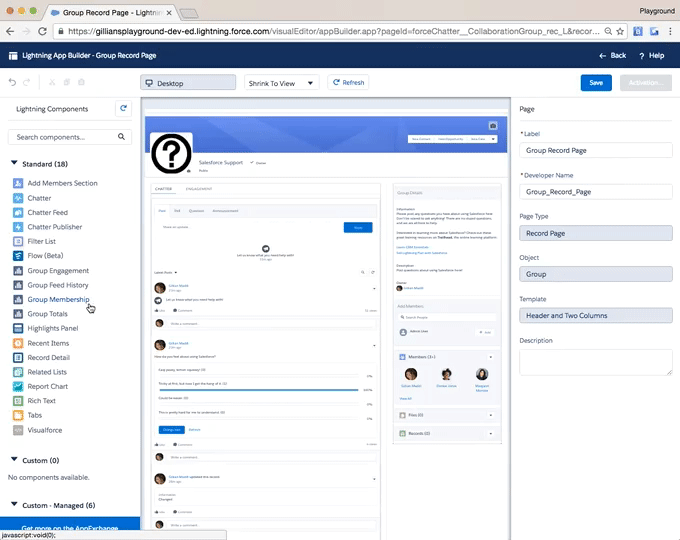Click Share button in Chatter publisher
Viewport: 680px width, 540px height.
pos(358,227)
